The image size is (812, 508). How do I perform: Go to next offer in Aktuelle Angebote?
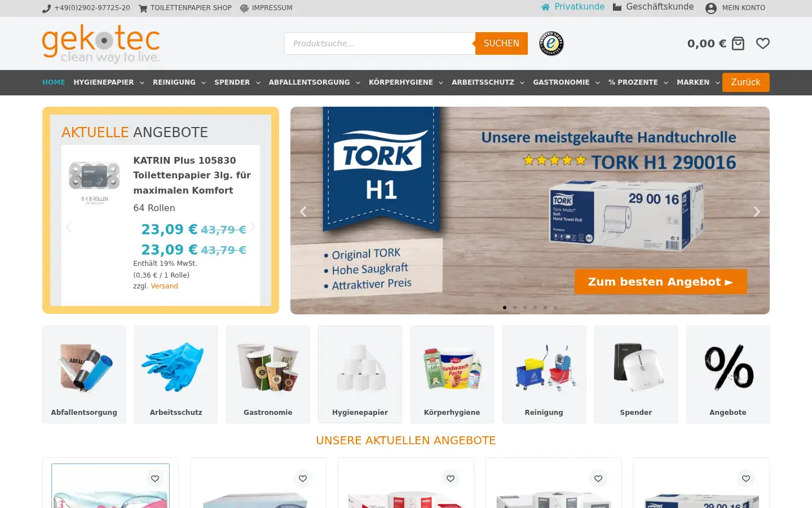253,227
